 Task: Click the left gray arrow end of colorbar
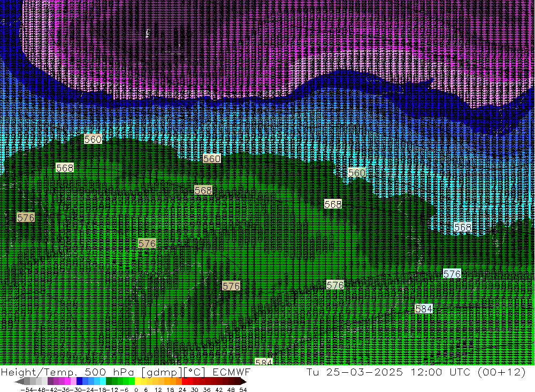pyautogui.click(x=19, y=381)
